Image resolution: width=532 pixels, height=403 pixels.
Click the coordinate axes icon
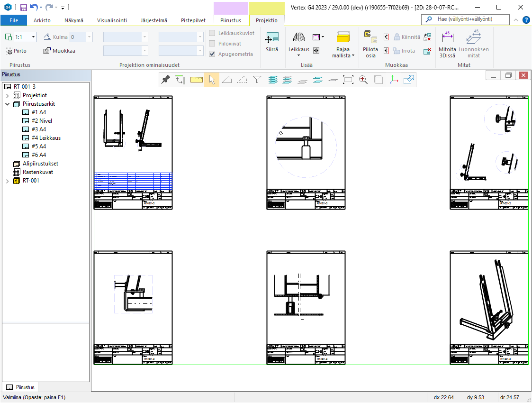394,80
